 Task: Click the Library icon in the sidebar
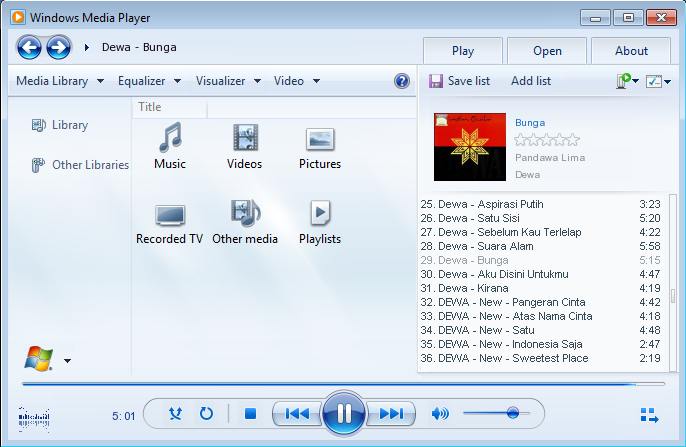(38, 126)
